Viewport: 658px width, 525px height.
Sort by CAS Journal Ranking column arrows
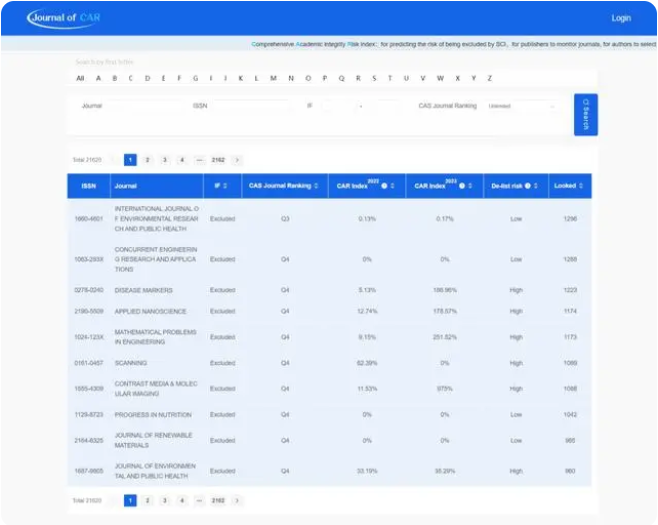316,186
